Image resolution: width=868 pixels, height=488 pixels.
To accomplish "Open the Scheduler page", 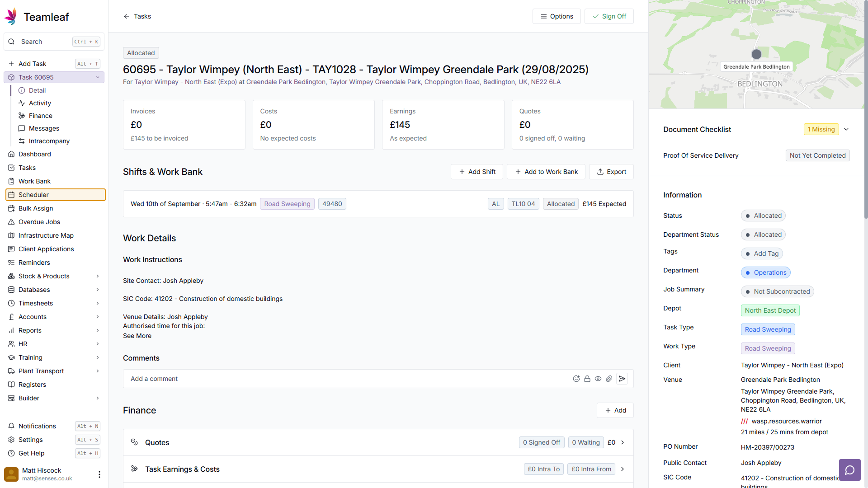I will [x=55, y=195].
